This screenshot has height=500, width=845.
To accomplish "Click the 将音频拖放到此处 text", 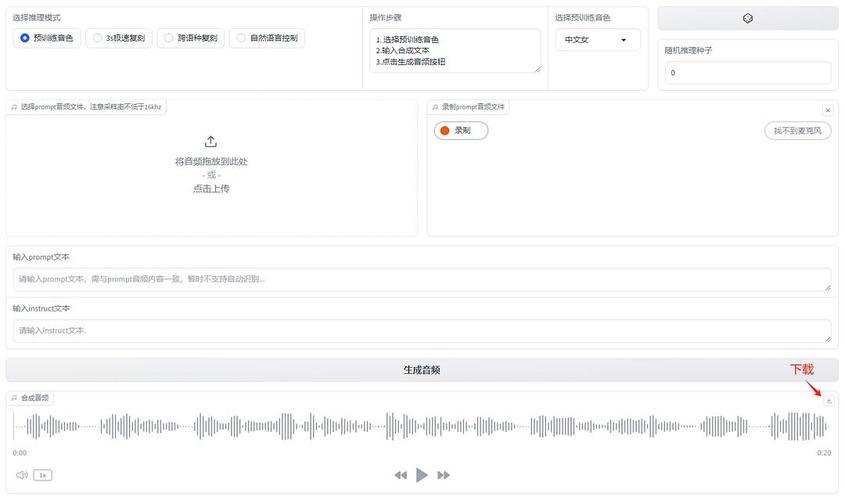I will click(x=211, y=161).
